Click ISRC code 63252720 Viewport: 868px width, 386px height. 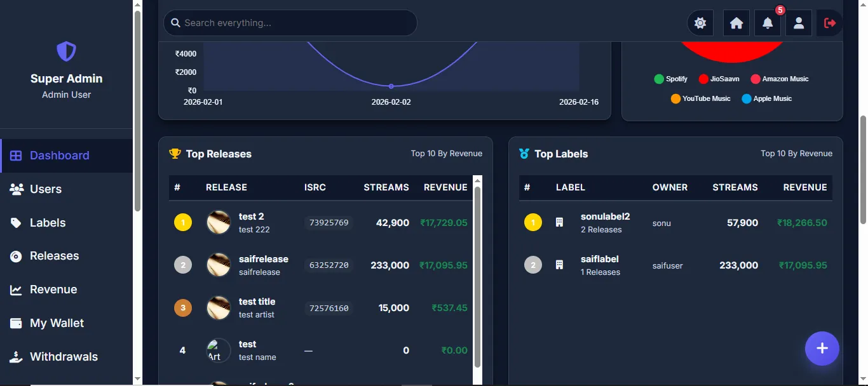pos(329,265)
